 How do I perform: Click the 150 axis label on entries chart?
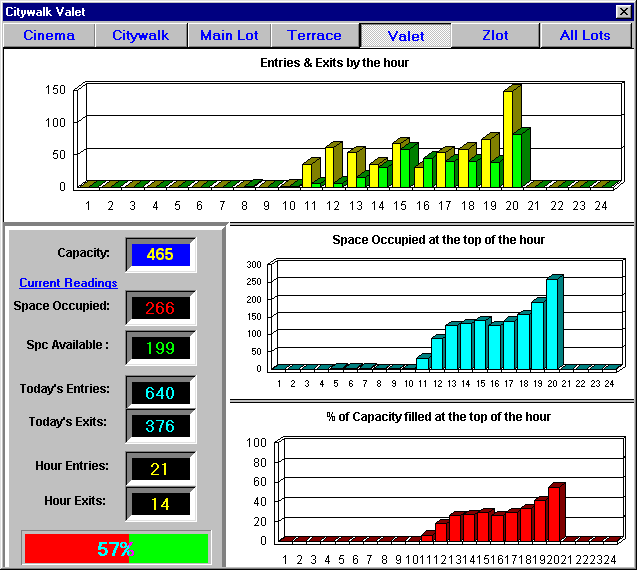click(55, 90)
